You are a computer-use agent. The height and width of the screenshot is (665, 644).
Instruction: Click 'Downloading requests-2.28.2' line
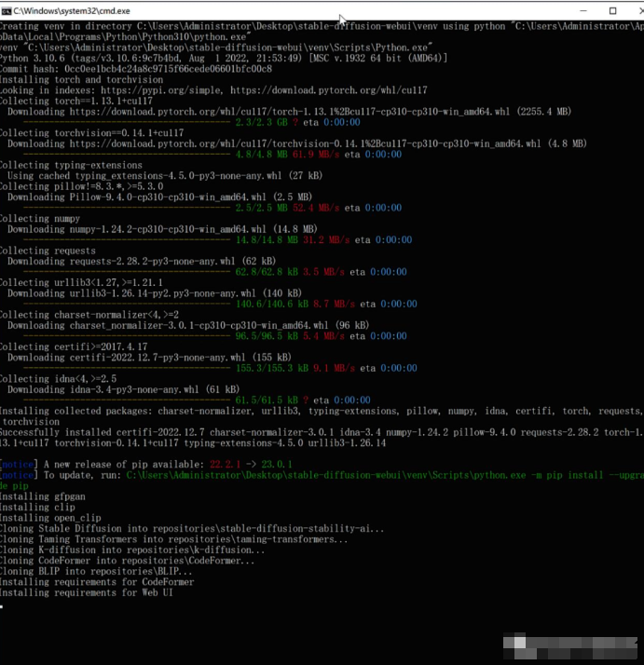[x=142, y=261]
